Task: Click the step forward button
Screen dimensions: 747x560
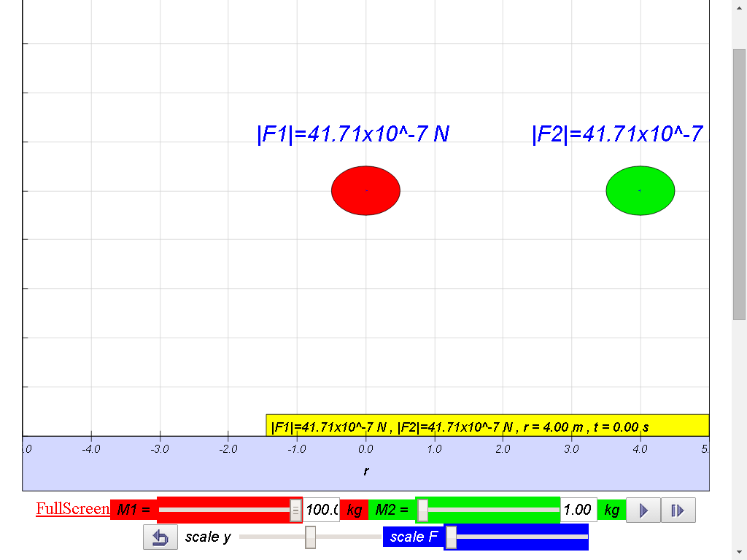Action: click(x=678, y=510)
